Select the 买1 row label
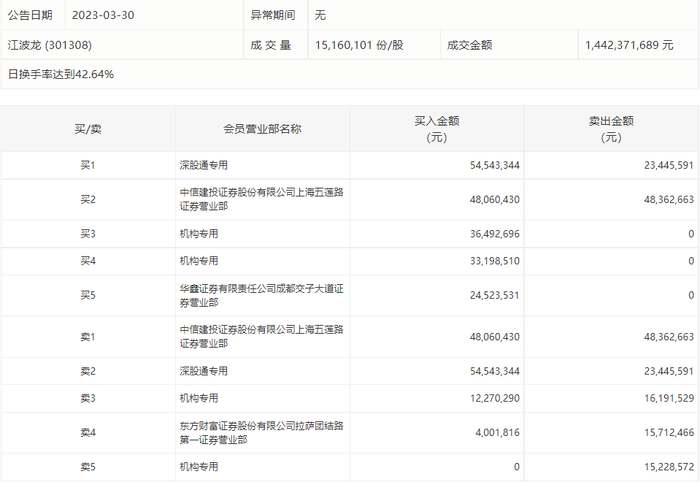The height and width of the screenshot is (482, 700). coord(88,166)
